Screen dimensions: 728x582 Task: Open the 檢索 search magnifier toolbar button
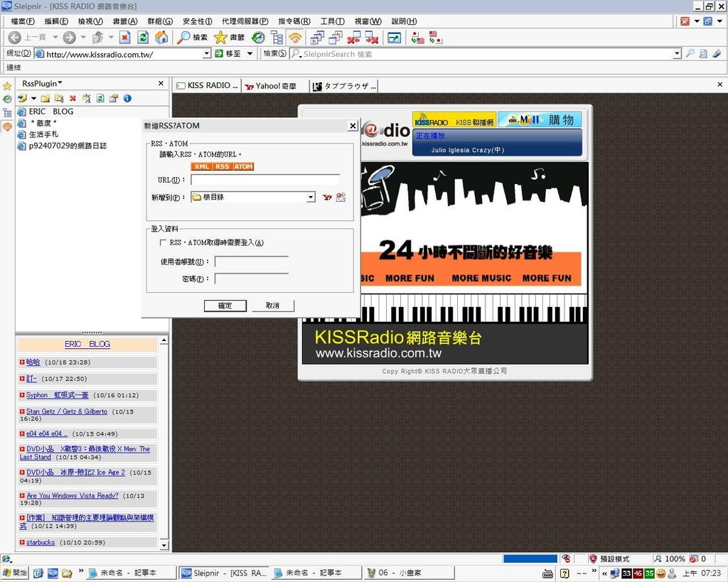point(192,38)
